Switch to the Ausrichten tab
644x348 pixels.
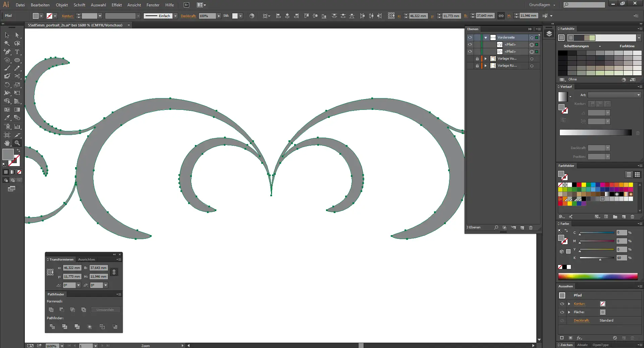[x=87, y=259]
